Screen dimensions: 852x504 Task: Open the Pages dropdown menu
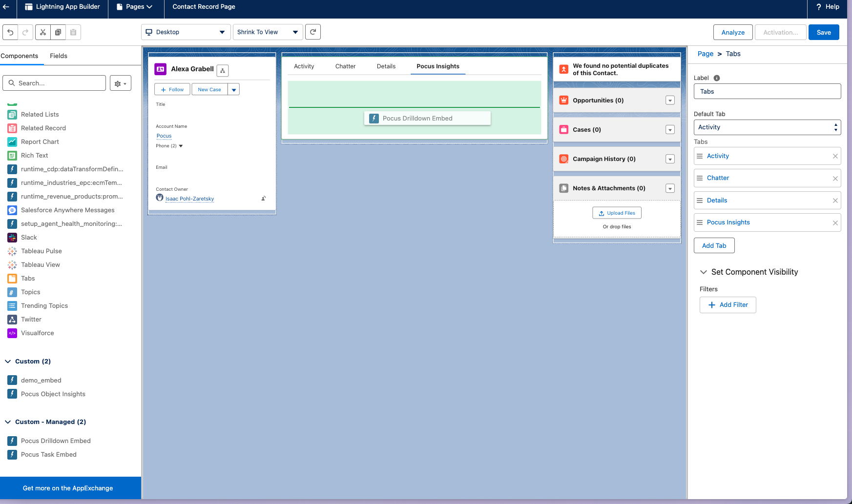[x=135, y=7]
